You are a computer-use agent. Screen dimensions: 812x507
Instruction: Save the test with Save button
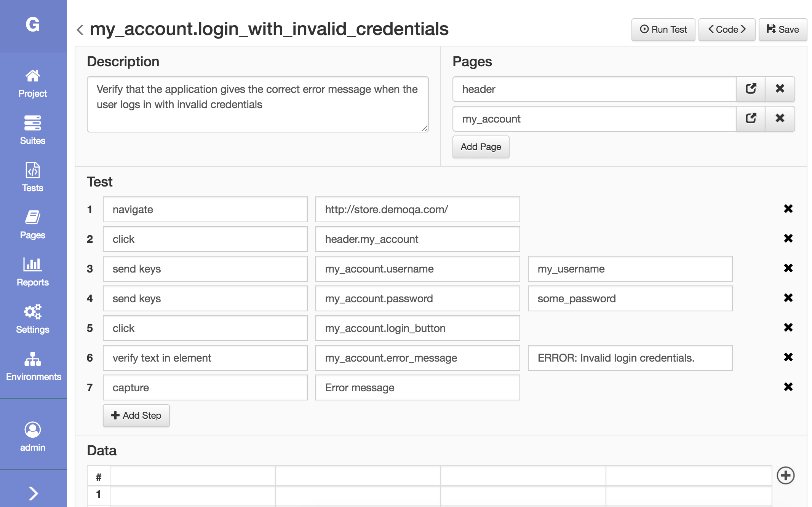click(x=783, y=30)
